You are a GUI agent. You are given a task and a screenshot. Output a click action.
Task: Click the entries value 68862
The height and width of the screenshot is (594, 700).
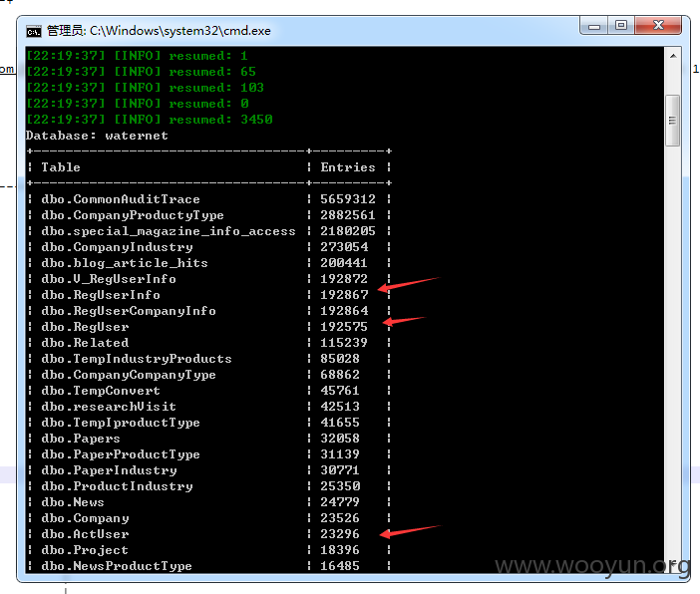coord(340,375)
